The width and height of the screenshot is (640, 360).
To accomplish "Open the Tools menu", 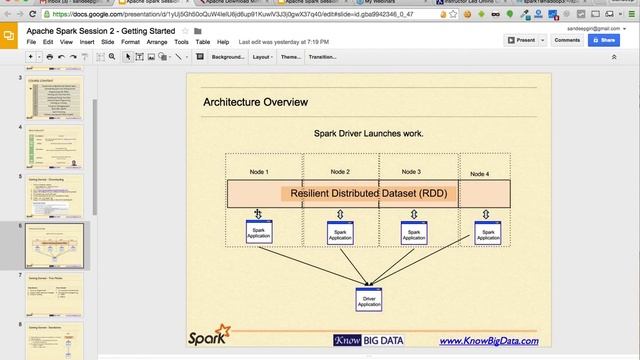I will coord(182,42).
